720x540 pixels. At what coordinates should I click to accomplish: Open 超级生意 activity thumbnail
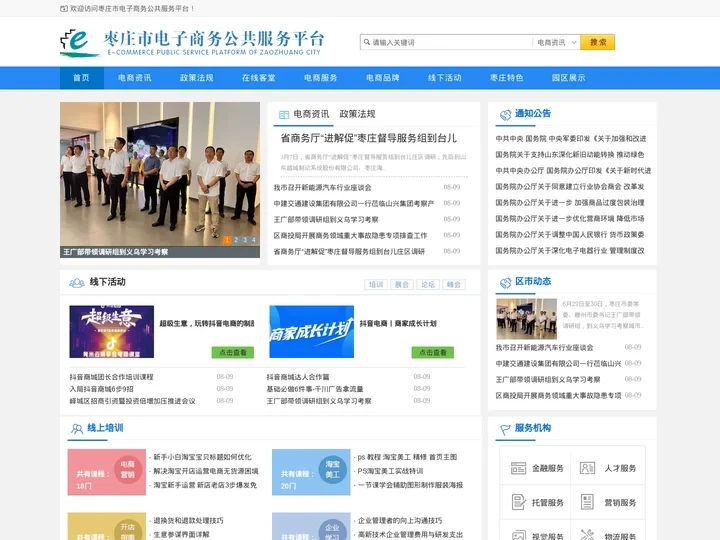[112, 332]
